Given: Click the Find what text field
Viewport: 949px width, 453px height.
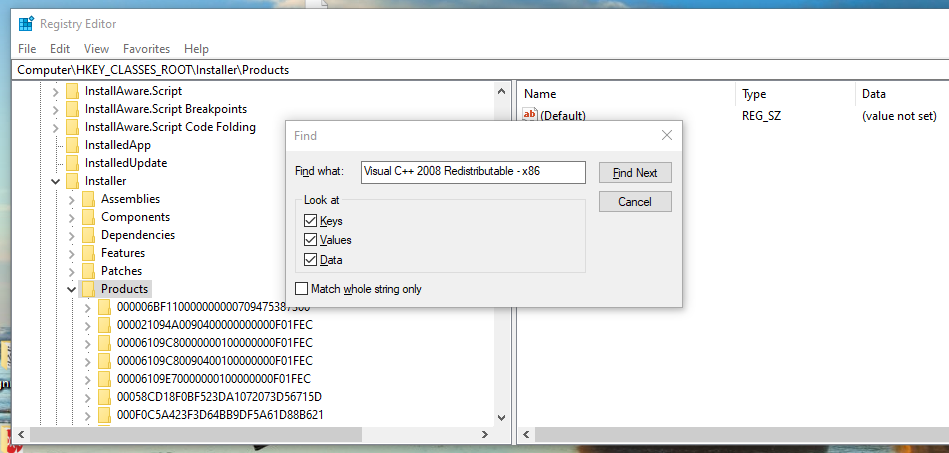Looking at the screenshot, I should (x=473, y=172).
